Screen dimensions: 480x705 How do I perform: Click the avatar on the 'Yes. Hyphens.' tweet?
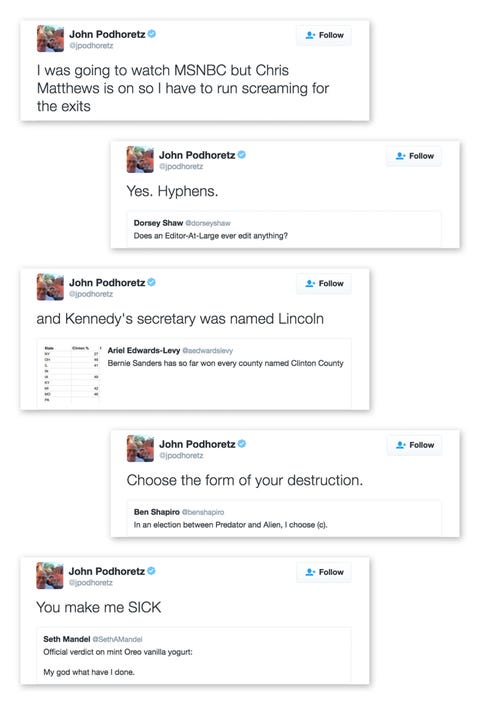(x=140, y=160)
